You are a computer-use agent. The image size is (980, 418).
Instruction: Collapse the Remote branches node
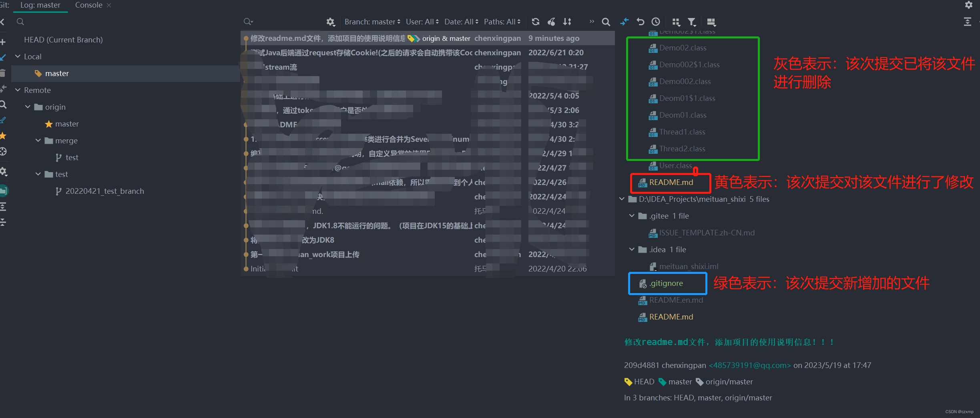[x=18, y=90]
